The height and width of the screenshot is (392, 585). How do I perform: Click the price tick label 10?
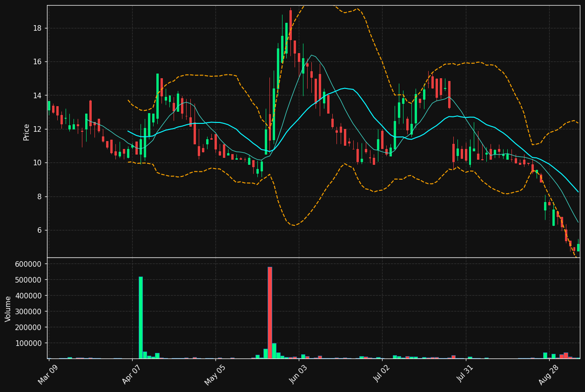coord(37,163)
